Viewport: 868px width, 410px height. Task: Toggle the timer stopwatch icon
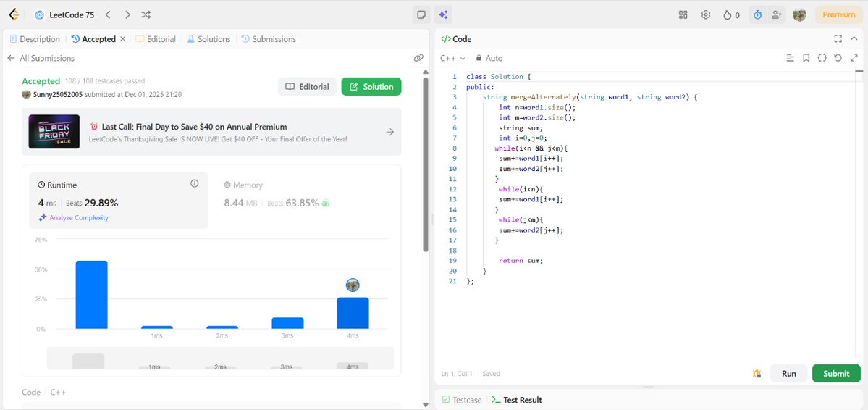(x=758, y=15)
